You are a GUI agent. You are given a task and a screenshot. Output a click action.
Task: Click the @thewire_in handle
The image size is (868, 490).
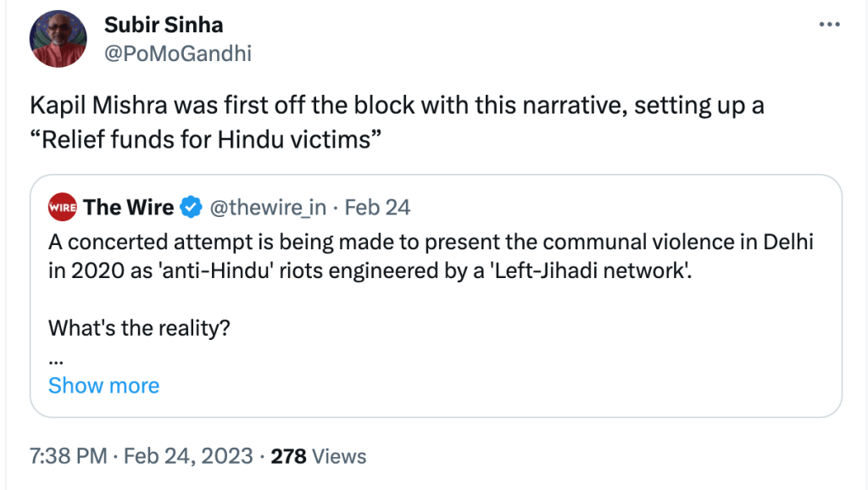(x=267, y=207)
